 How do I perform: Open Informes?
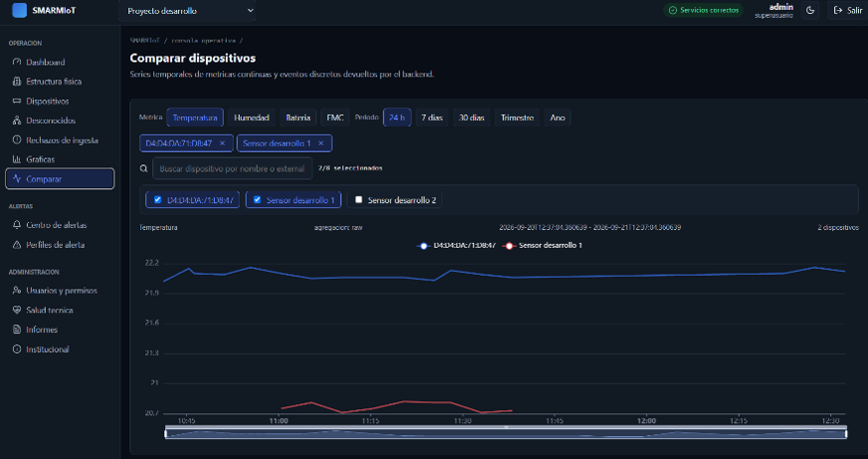pyautogui.click(x=60, y=330)
